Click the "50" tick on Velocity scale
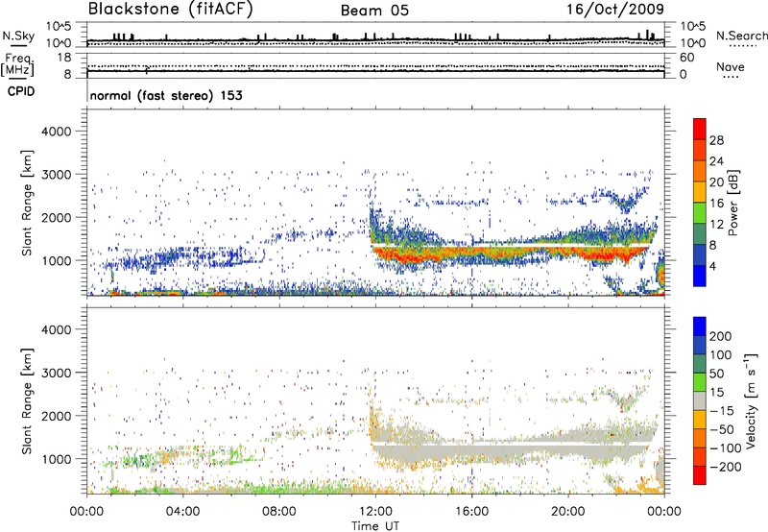This screenshot has width=768, height=532. click(x=716, y=374)
